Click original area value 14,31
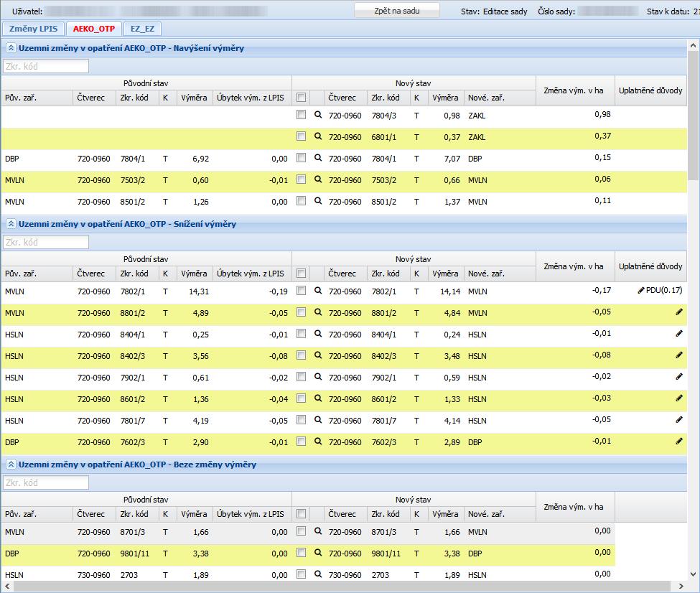The width and height of the screenshot is (700, 593). click(199, 291)
